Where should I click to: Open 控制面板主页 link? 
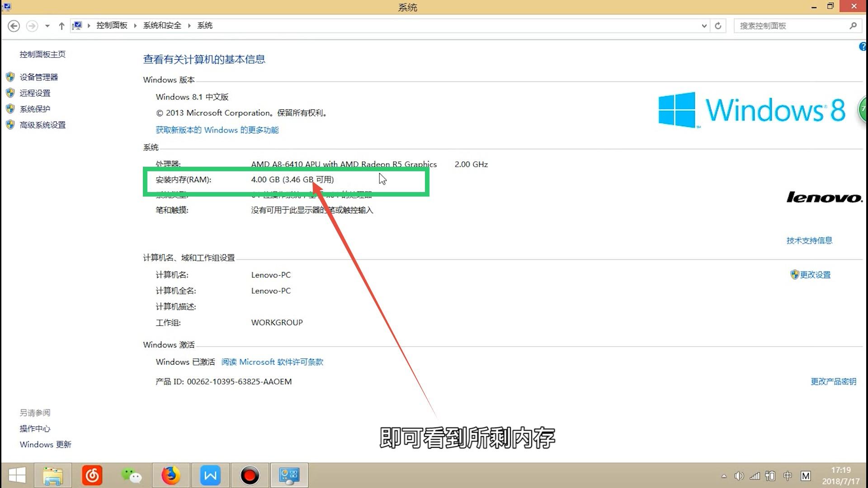pyautogui.click(x=42, y=54)
